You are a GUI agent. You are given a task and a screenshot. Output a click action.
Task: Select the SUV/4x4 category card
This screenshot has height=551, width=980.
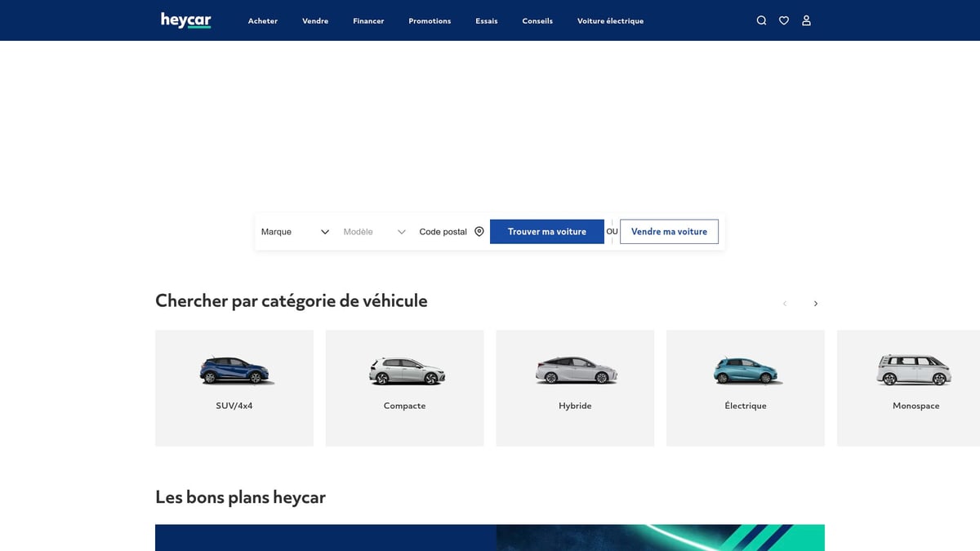[234, 388]
